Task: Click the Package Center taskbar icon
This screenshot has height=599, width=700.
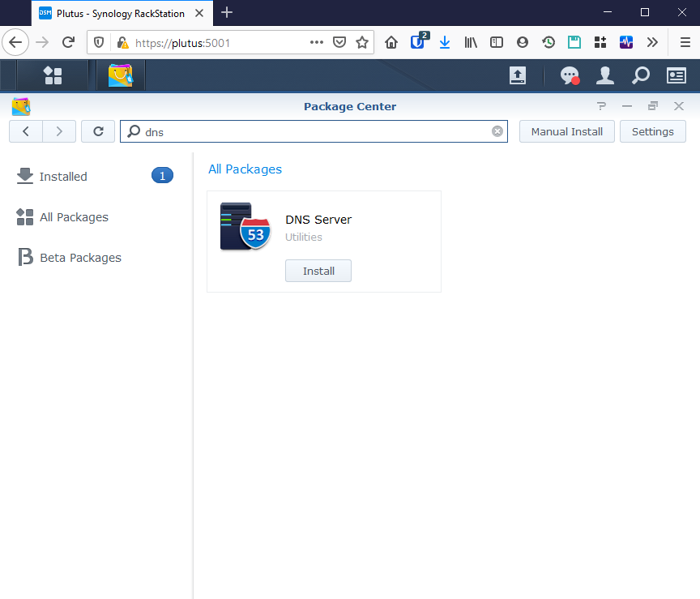Action: click(121, 75)
